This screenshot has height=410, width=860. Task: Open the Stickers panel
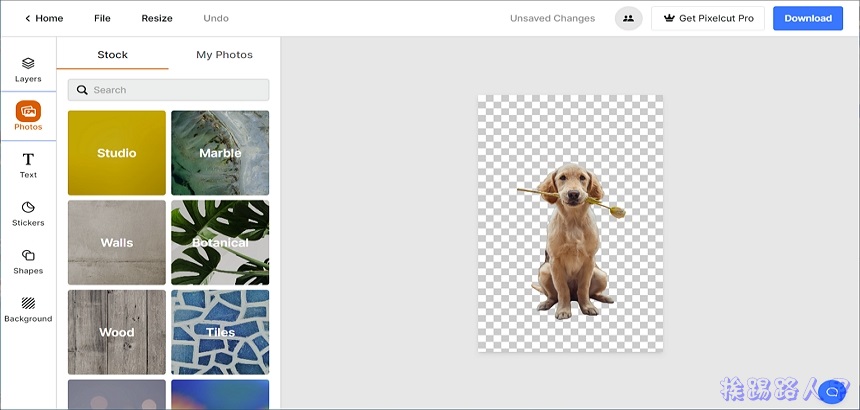[28, 214]
